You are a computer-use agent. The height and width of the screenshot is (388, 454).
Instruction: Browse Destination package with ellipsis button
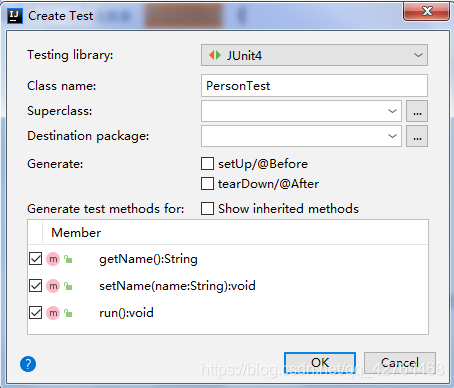[x=417, y=136]
